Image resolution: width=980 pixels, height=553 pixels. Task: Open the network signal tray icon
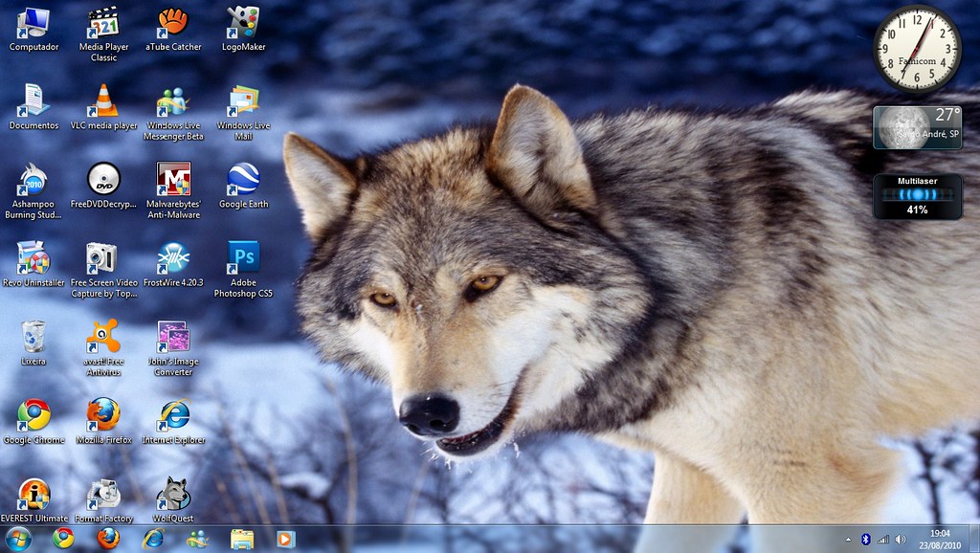click(x=883, y=540)
